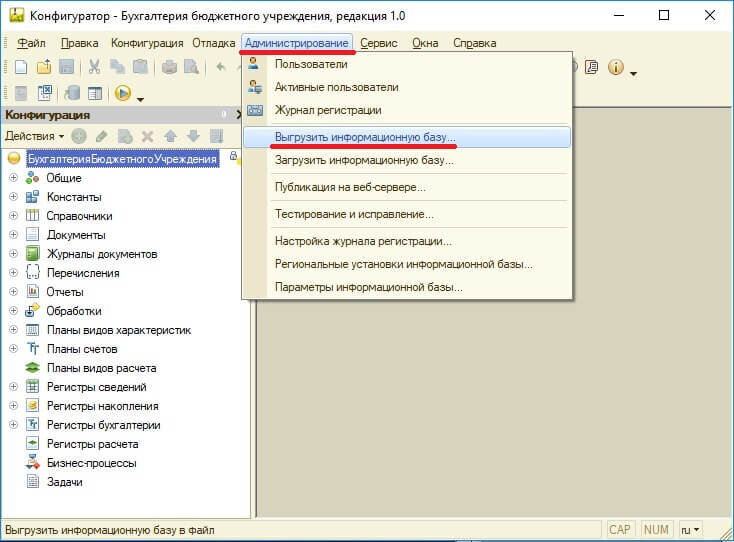The width and height of the screenshot is (734, 542).
Task: Toggle the pin on Конфигурация panel header
Action: [x=224, y=114]
